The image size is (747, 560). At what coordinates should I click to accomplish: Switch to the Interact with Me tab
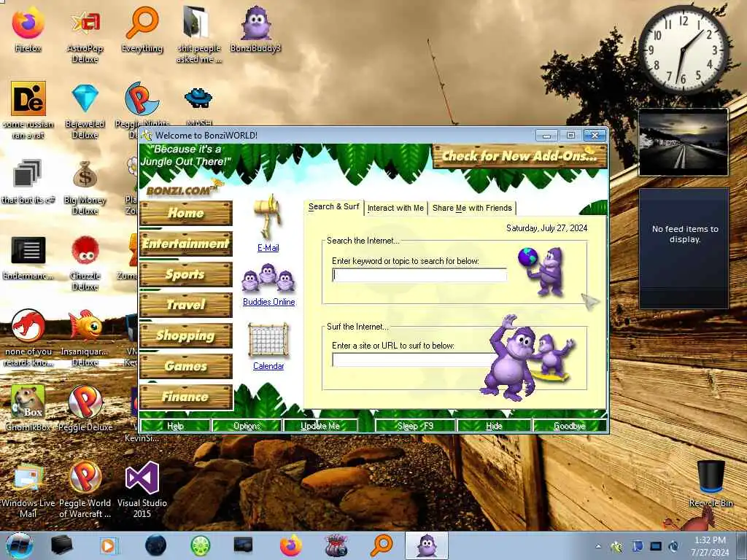(395, 208)
